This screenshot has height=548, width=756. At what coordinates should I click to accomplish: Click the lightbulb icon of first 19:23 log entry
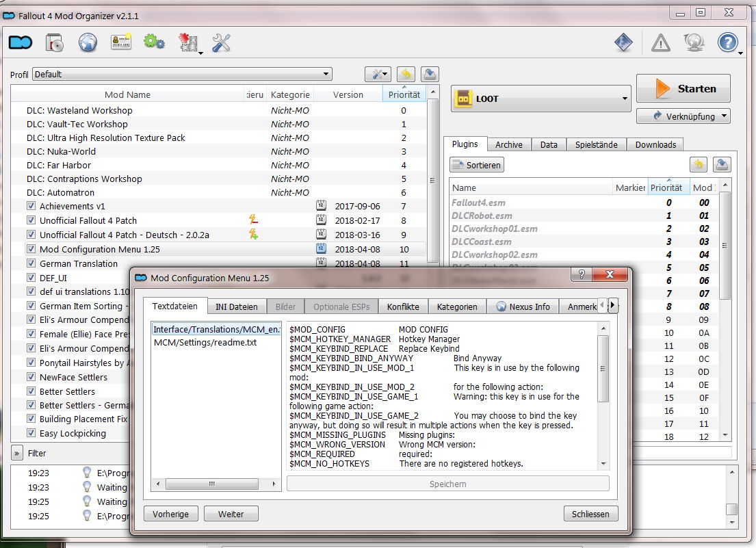click(x=87, y=472)
